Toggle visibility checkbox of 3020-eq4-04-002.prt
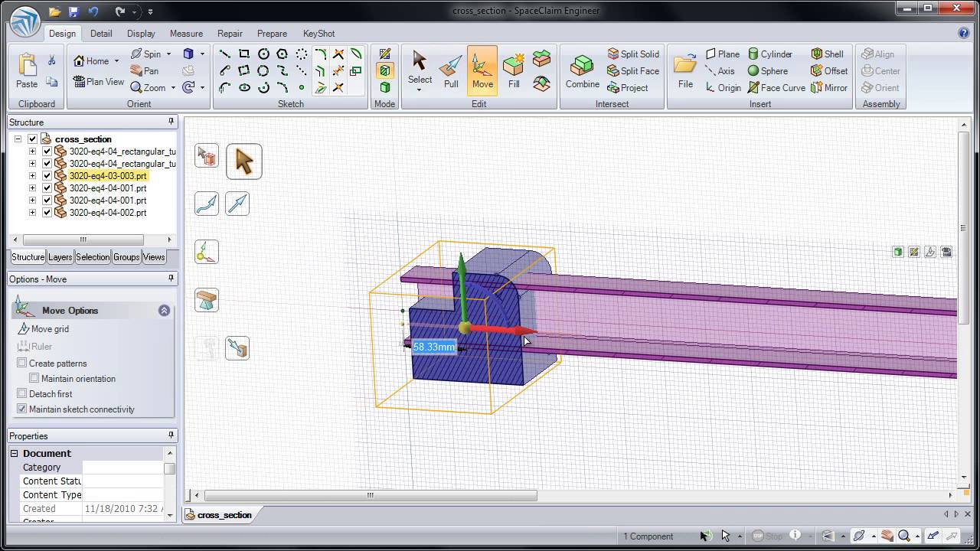980x551 pixels. (x=47, y=212)
